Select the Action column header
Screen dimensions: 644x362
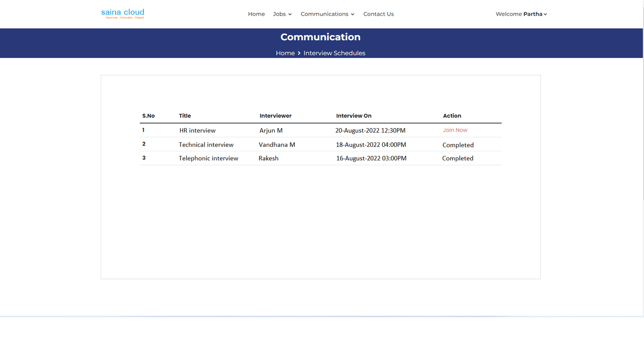(x=452, y=116)
